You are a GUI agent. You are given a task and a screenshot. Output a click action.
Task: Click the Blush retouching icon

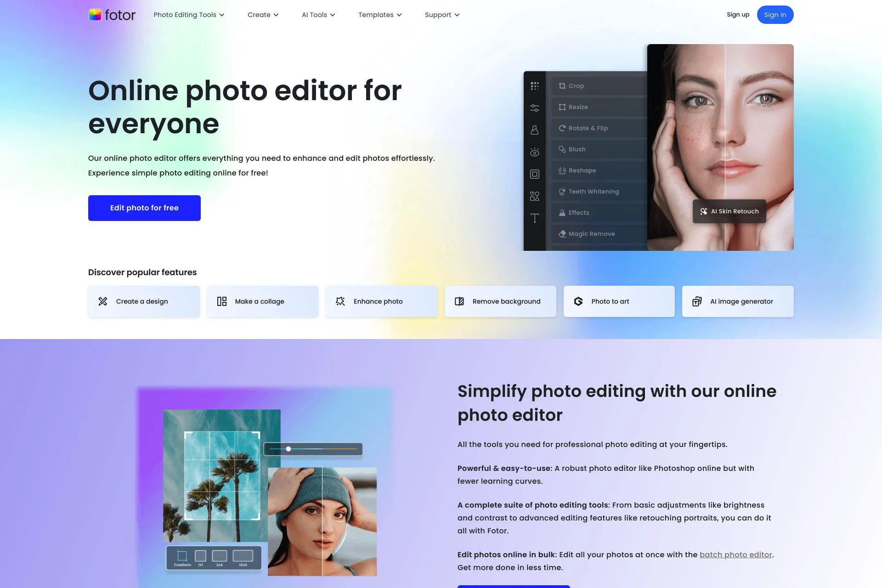[561, 149]
